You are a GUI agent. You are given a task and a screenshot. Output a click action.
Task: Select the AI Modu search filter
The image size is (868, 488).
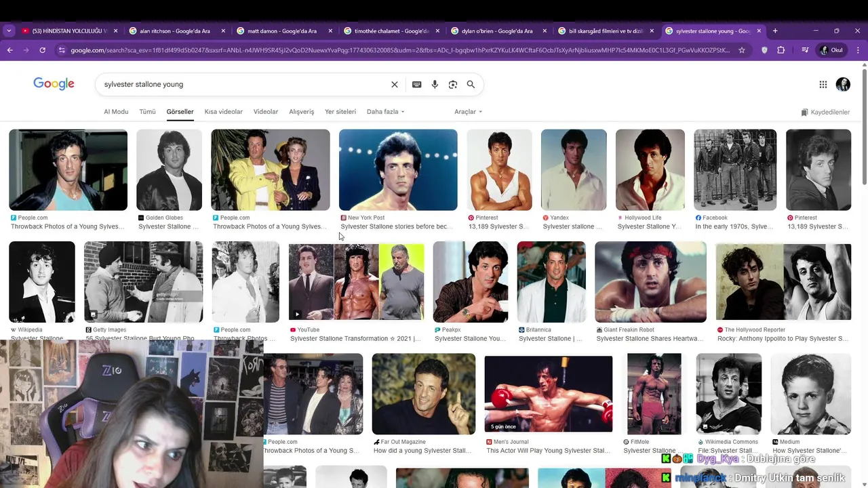click(116, 112)
